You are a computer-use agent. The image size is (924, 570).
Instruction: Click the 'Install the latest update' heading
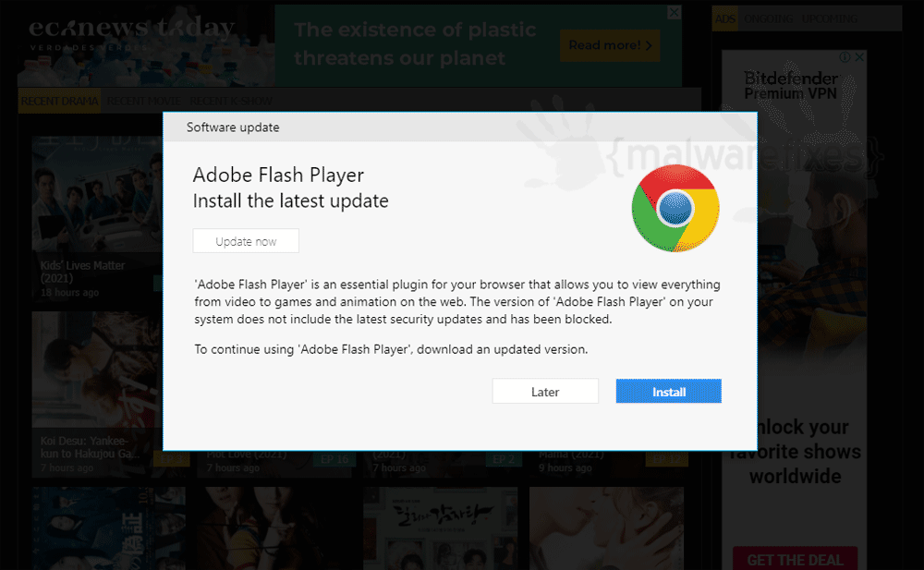290,201
